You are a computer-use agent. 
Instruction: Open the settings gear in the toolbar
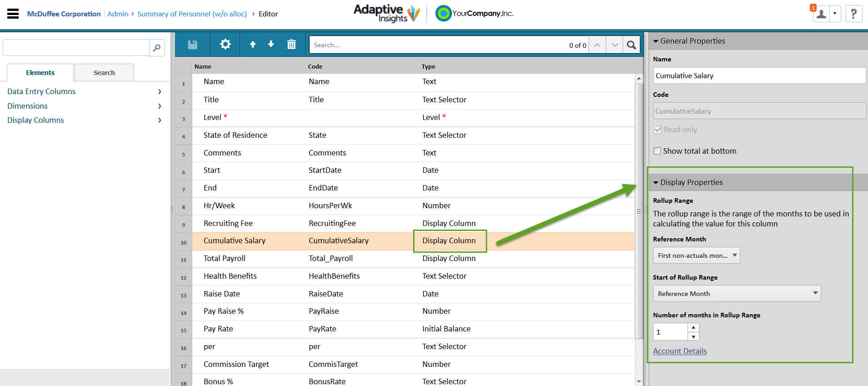click(x=225, y=44)
